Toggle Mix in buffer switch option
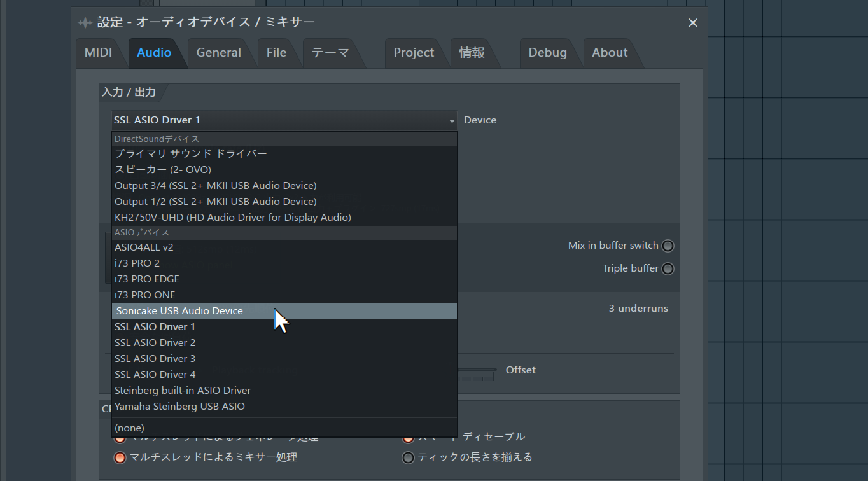Viewport: 868px width, 481px height. tap(668, 246)
